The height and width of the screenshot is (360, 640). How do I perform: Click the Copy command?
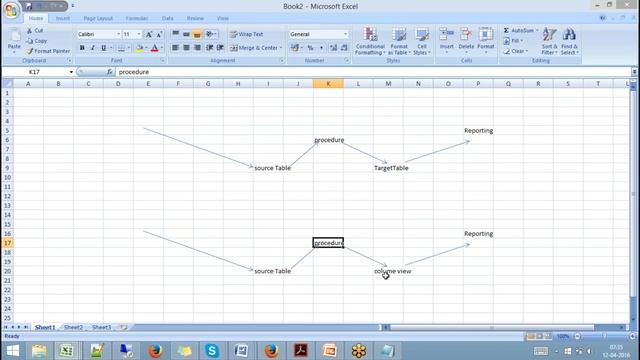click(x=36, y=41)
